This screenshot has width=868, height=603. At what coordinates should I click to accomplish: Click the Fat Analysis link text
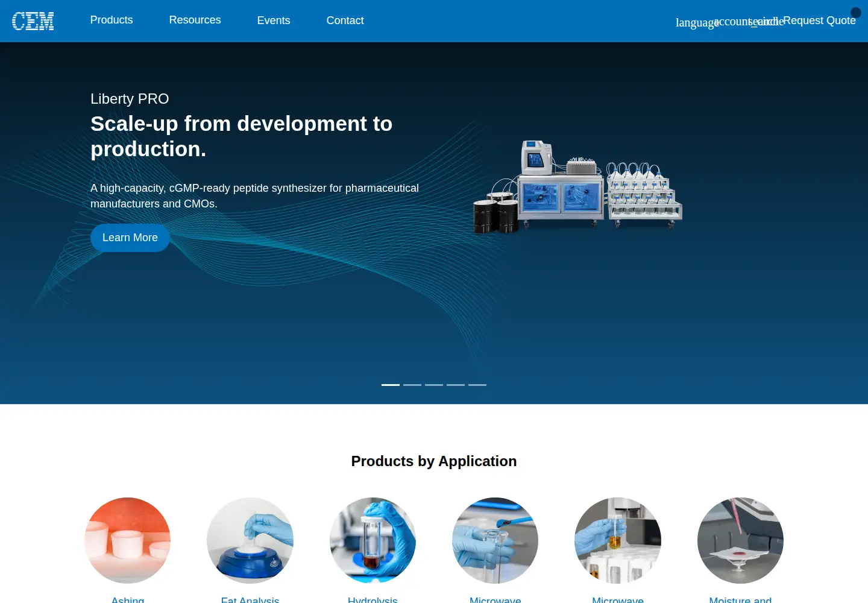(250, 599)
